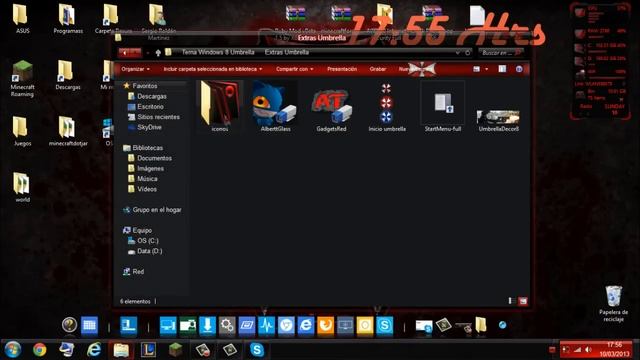Viewport: 640px width, 360px height.
Task: Open the Compartir con dropdown
Action: point(294,69)
